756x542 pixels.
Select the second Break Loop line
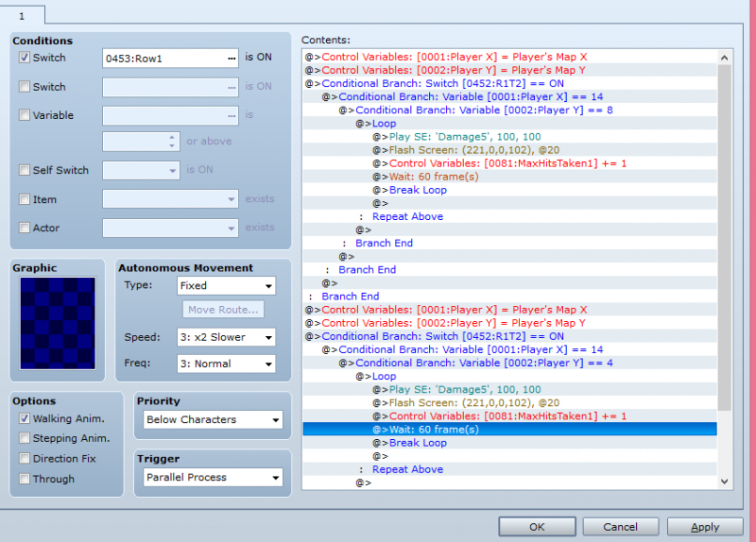(510, 443)
